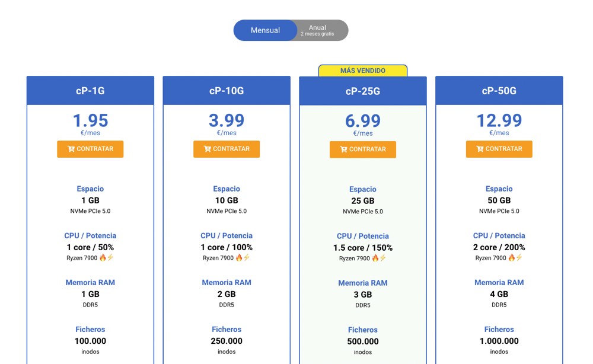Switch billing to Anual with 2 meses gratis
Image resolution: width=593 pixels, height=364 pixels.
[317, 30]
